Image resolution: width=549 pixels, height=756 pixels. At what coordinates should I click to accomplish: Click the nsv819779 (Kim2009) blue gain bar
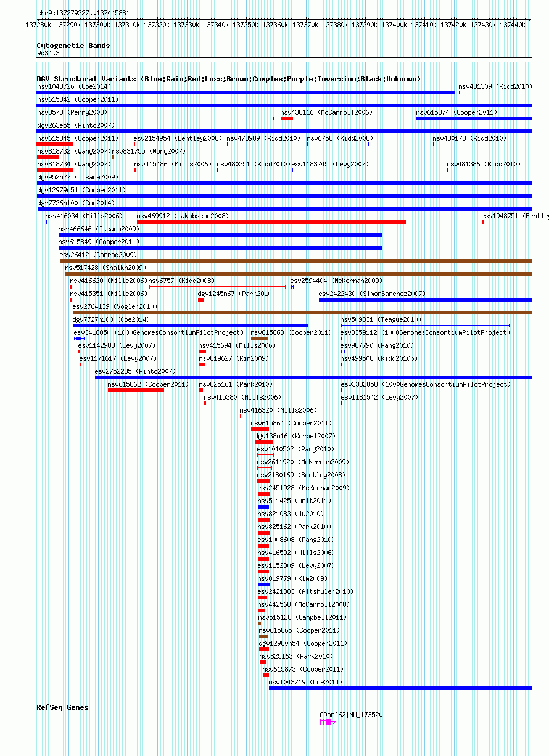click(x=263, y=585)
